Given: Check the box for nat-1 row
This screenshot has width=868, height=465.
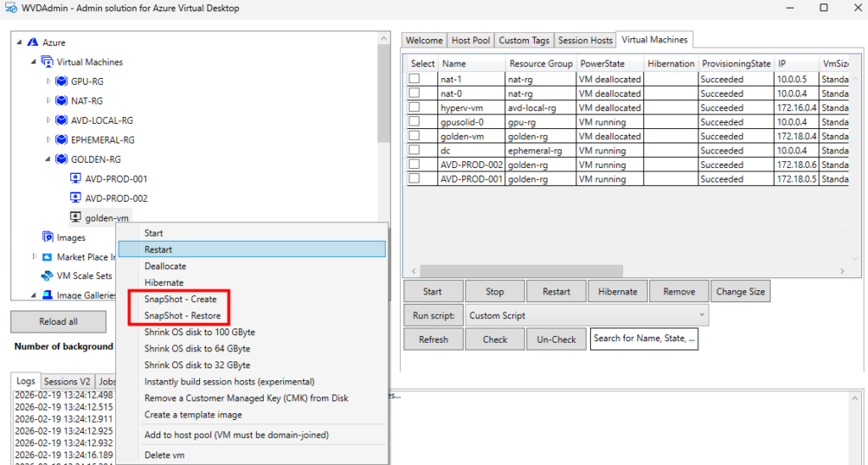Looking at the screenshot, I should tap(415, 79).
